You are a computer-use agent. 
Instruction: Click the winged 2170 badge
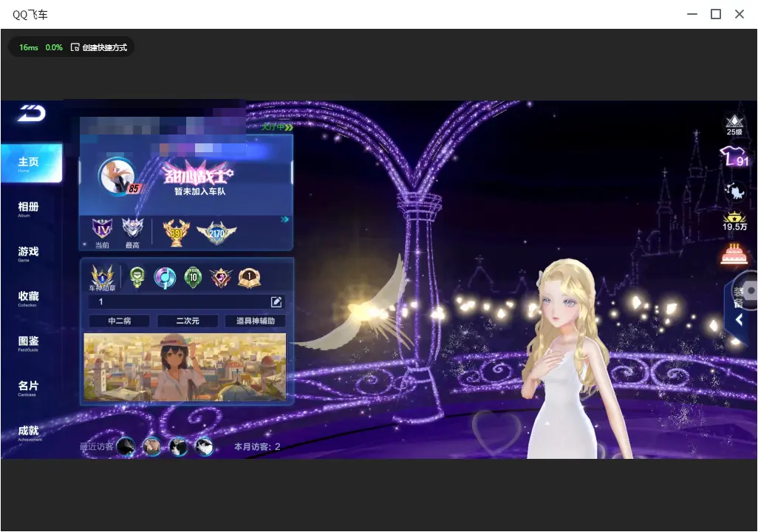[216, 233]
